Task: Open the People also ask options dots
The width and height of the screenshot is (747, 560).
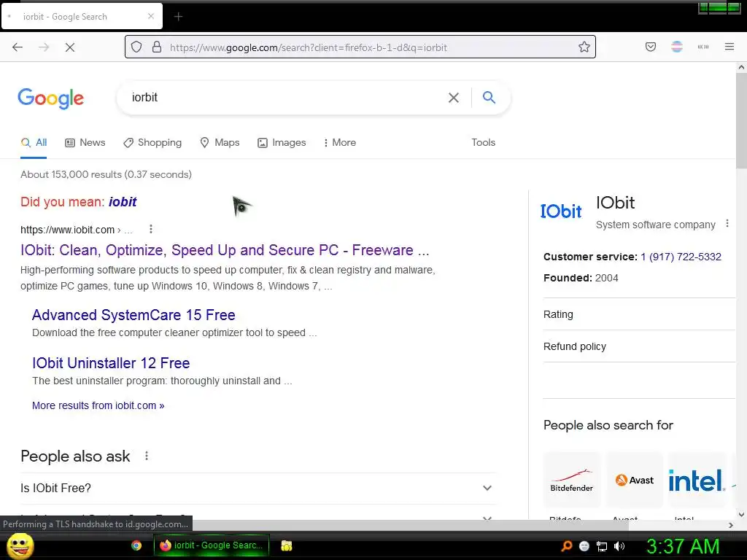Action: [x=147, y=456]
